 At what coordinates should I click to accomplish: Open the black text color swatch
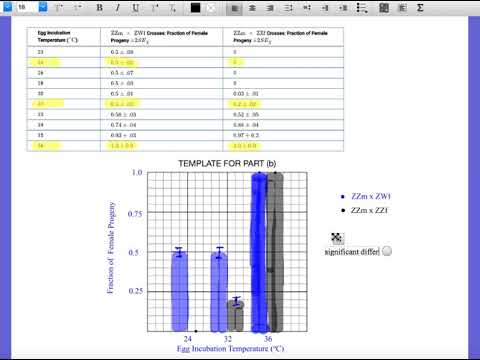195,7
